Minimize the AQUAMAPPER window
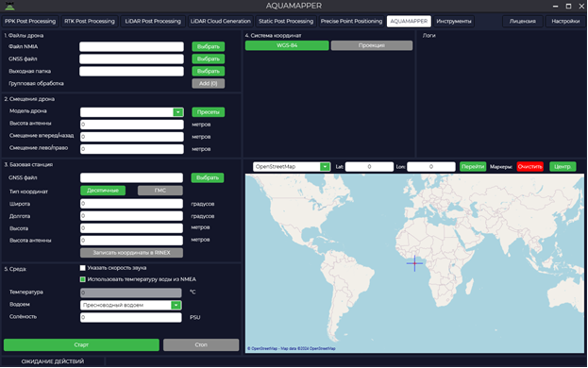Screen dimensions: 588x368 tap(555, 6)
